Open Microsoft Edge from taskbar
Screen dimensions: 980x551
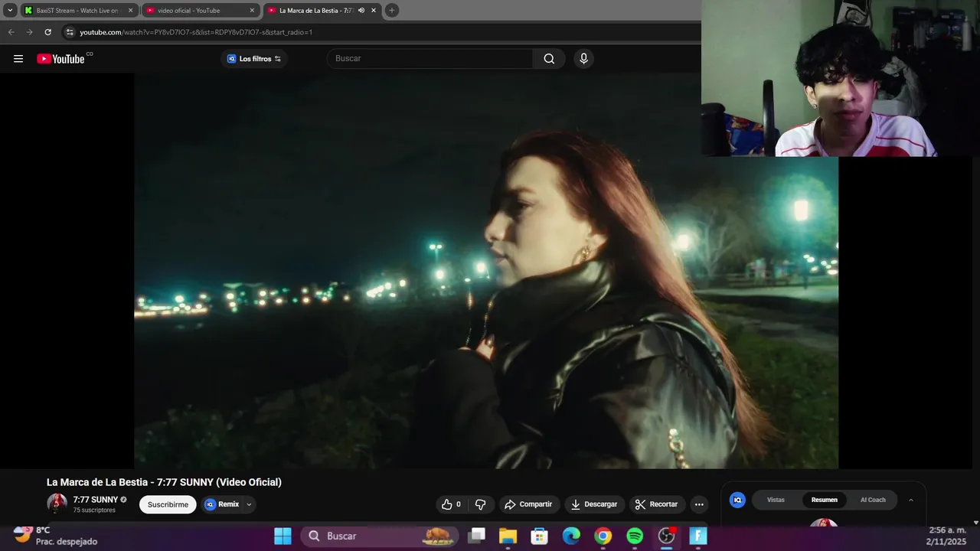pos(572,536)
